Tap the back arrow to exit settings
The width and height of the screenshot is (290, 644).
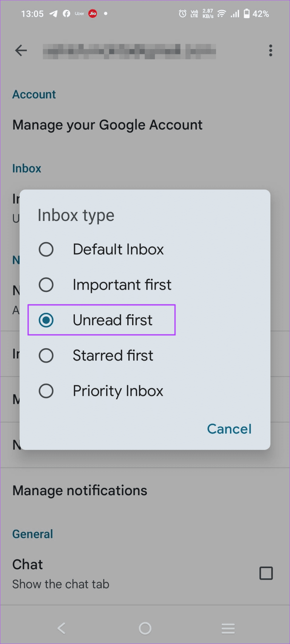(x=21, y=50)
